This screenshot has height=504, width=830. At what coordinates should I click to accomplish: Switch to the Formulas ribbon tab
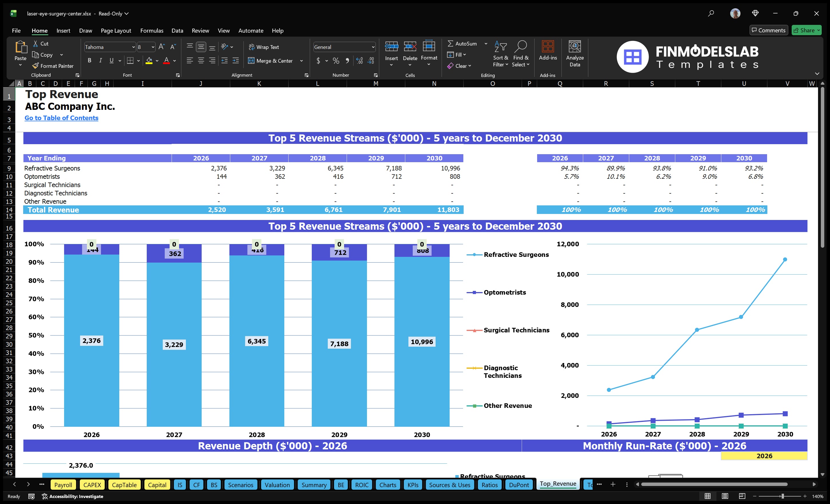152,30
